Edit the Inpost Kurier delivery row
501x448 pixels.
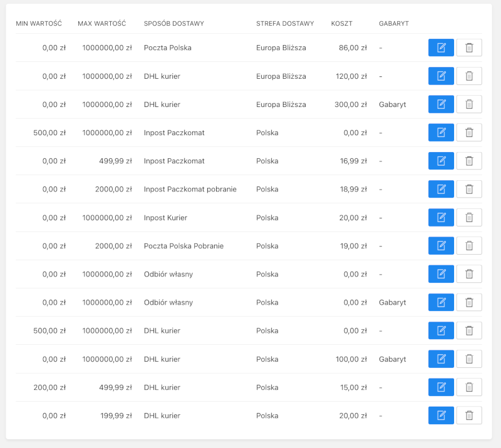tap(441, 218)
